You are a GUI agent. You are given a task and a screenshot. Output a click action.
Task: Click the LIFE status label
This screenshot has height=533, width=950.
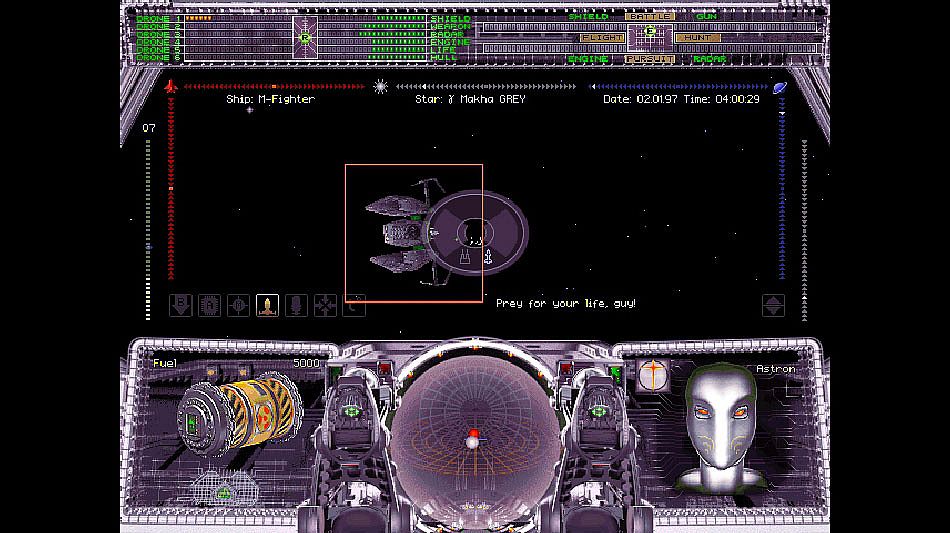pyautogui.click(x=443, y=50)
